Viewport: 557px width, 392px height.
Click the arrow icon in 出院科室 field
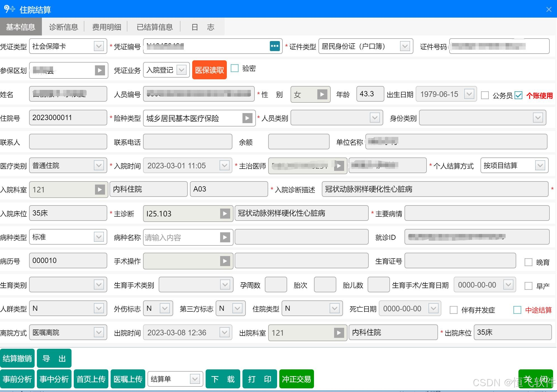tap(339, 333)
